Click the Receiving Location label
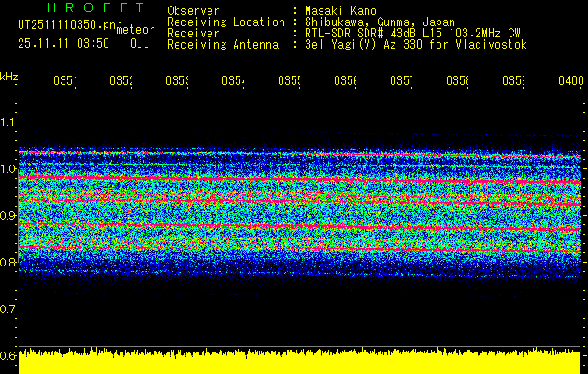588x374 pixels. 226,22
